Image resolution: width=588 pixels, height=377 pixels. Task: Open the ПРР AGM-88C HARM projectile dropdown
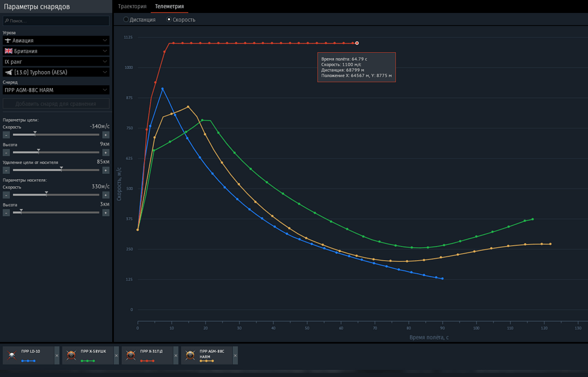56,90
